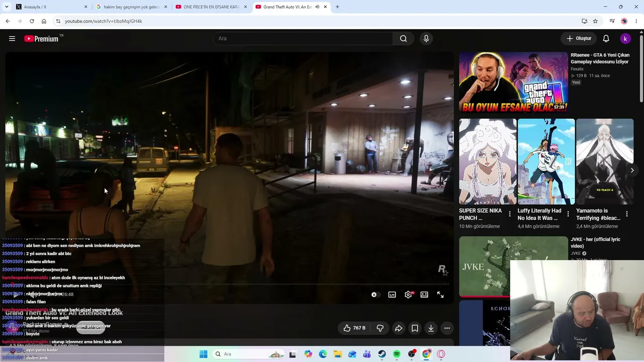Screen dimensions: 644x362
Task: Open options for Yamamoto is Terrifying short
Action: (626, 214)
